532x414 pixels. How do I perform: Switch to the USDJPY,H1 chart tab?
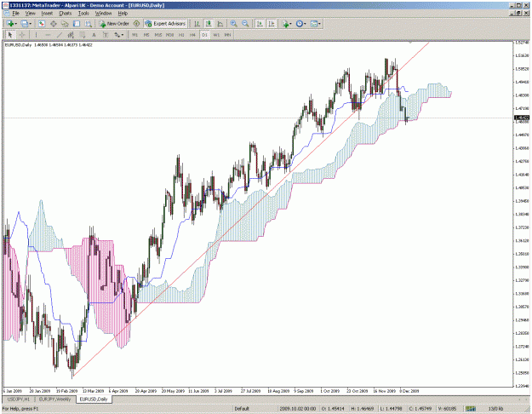click(19, 399)
